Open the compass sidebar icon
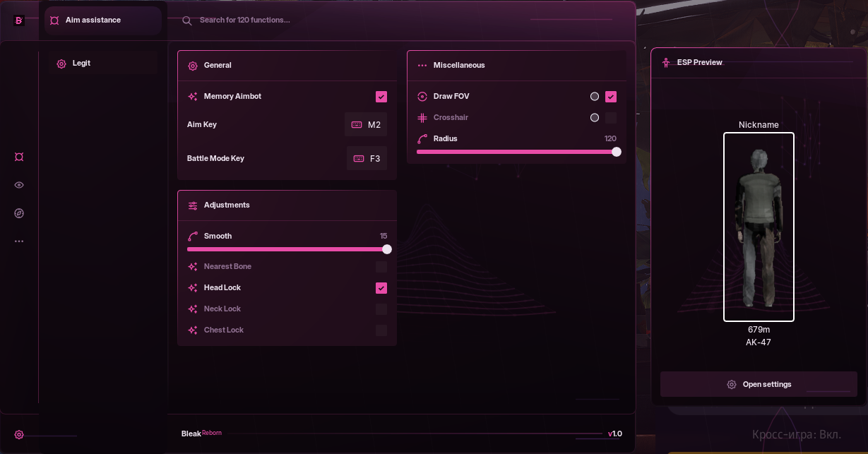The height and width of the screenshot is (454, 868). coord(19,213)
